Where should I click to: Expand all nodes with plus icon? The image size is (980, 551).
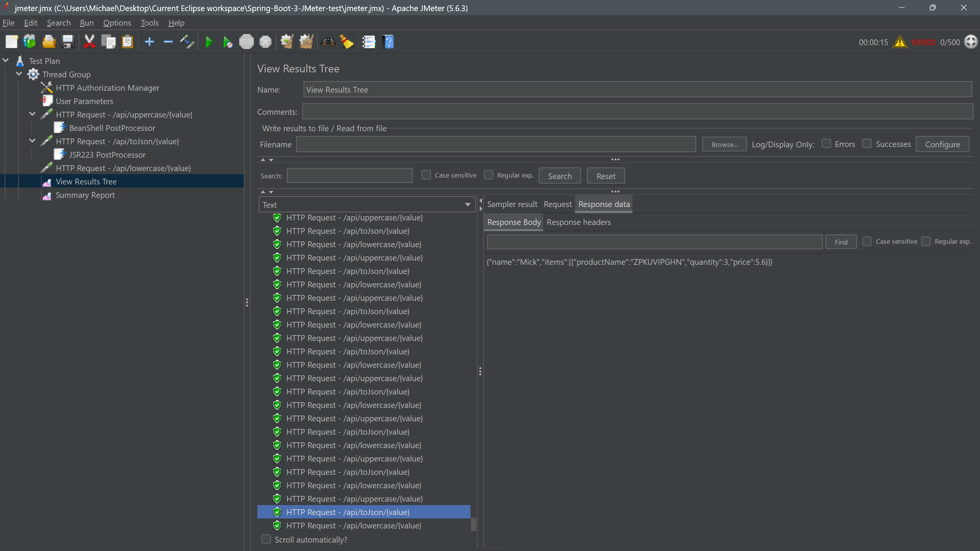tap(149, 42)
